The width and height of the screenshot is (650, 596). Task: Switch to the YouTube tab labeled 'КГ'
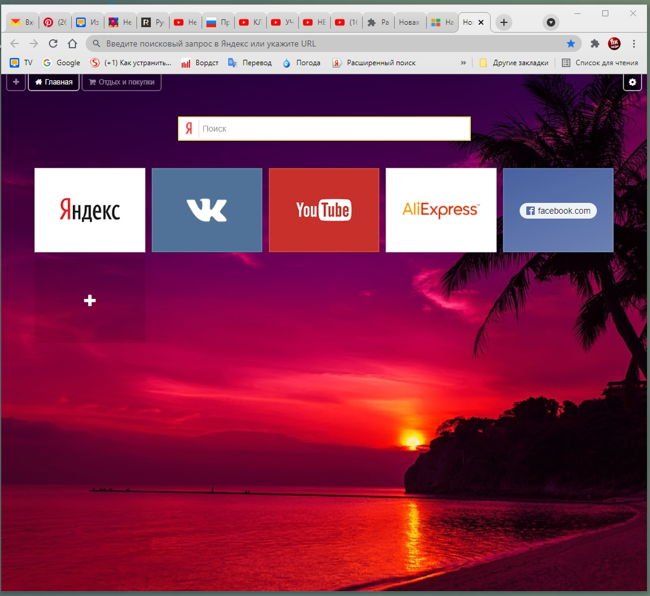250,22
